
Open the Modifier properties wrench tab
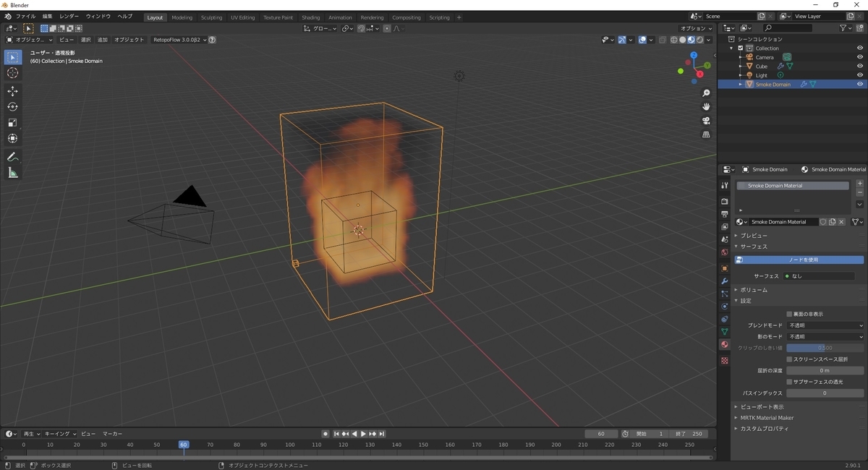tap(724, 281)
